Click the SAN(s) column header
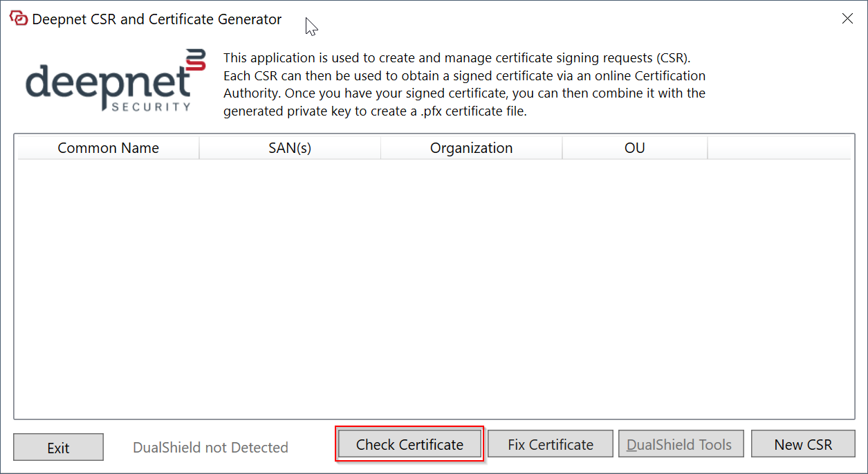The height and width of the screenshot is (474, 868). pos(290,148)
